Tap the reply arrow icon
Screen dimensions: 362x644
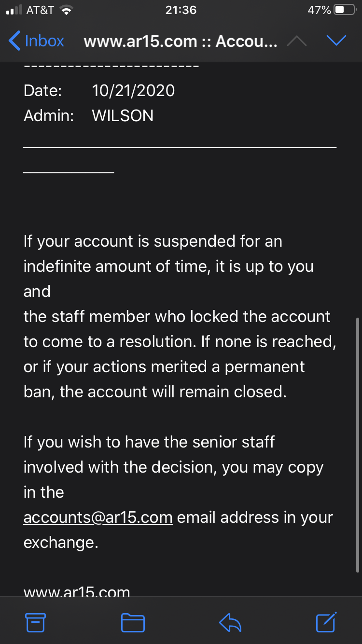point(230,622)
